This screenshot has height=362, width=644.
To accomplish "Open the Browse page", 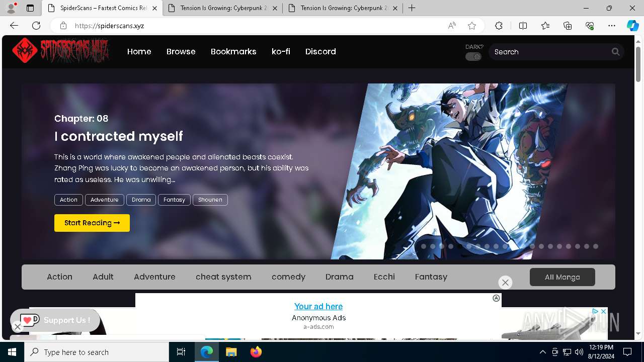I will click(181, 51).
